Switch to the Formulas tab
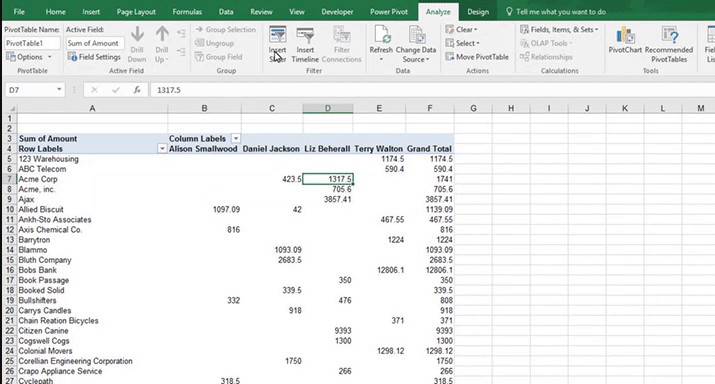The height and width of the screenshot is (384, 715). pos(187,12)
